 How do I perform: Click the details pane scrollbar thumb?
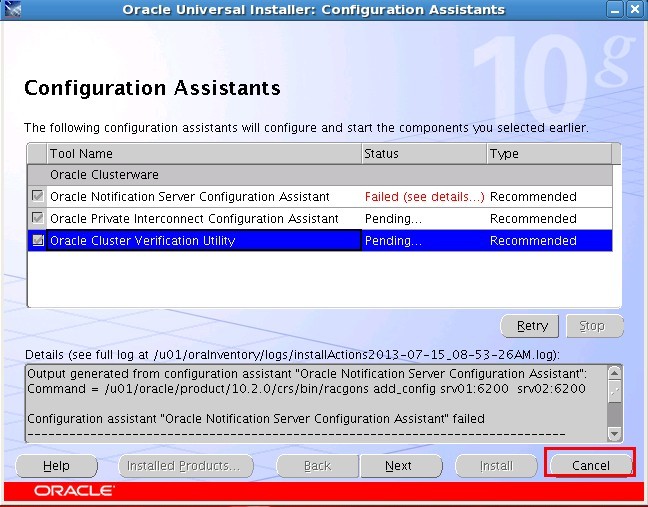pyautogui.click(x=615, y=392)
